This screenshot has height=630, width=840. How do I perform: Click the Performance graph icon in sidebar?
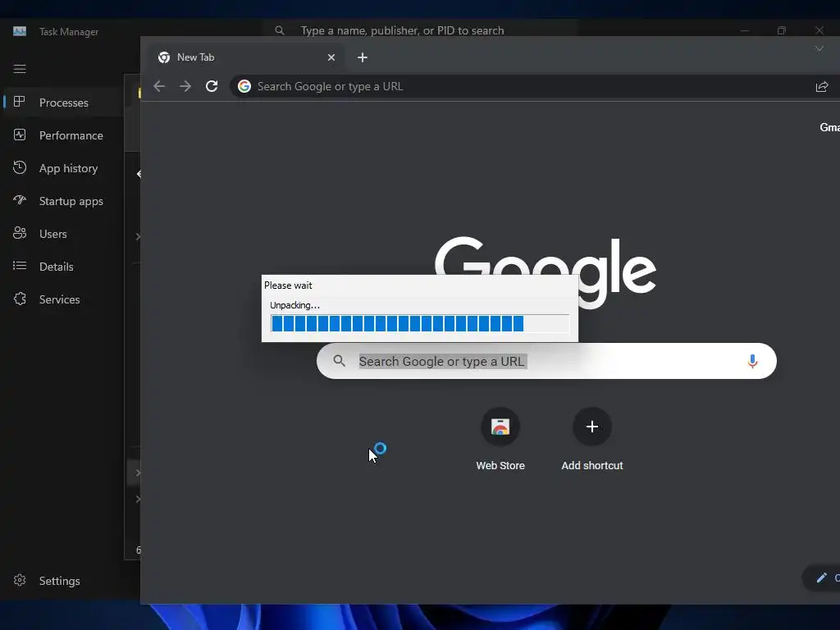tap(20, 135)
